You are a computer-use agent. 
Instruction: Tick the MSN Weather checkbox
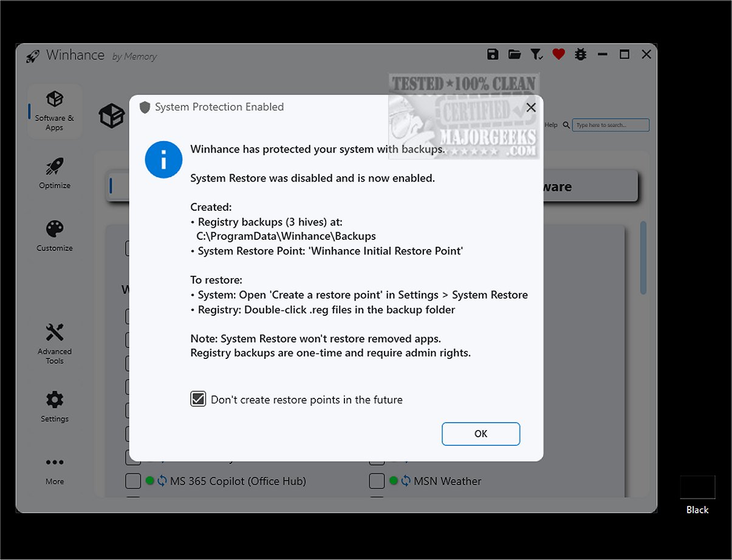[377, 481]
